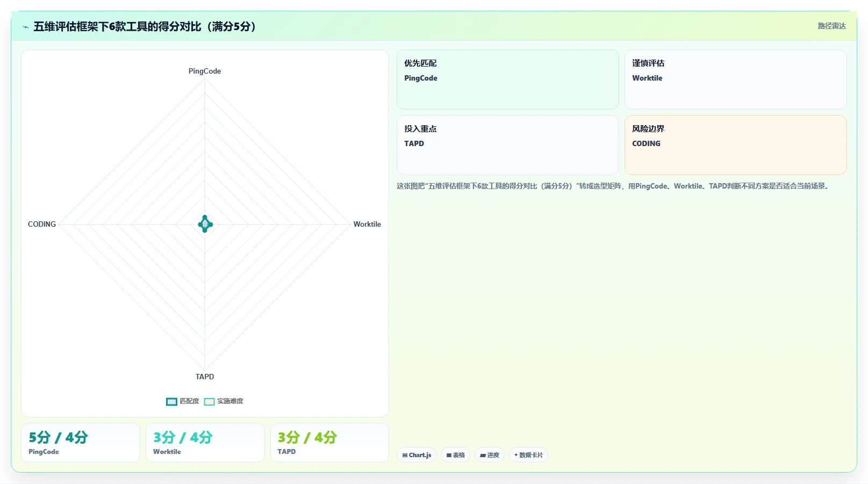Select the 进度 tag chip

490,455
